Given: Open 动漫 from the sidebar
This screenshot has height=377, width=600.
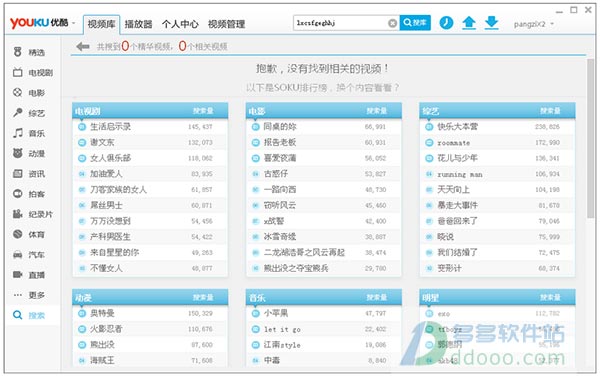Looking at the screenshot, I should point(29,153).
